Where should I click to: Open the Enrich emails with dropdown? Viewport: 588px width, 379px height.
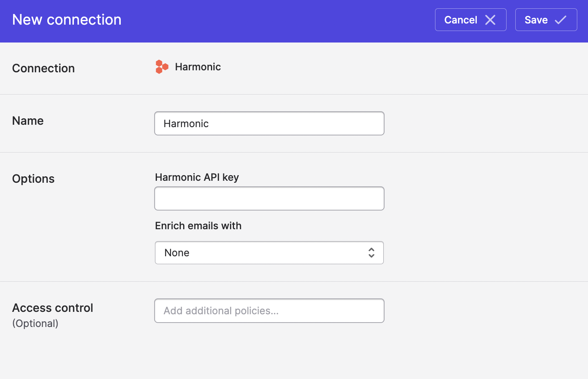[269, 253]
